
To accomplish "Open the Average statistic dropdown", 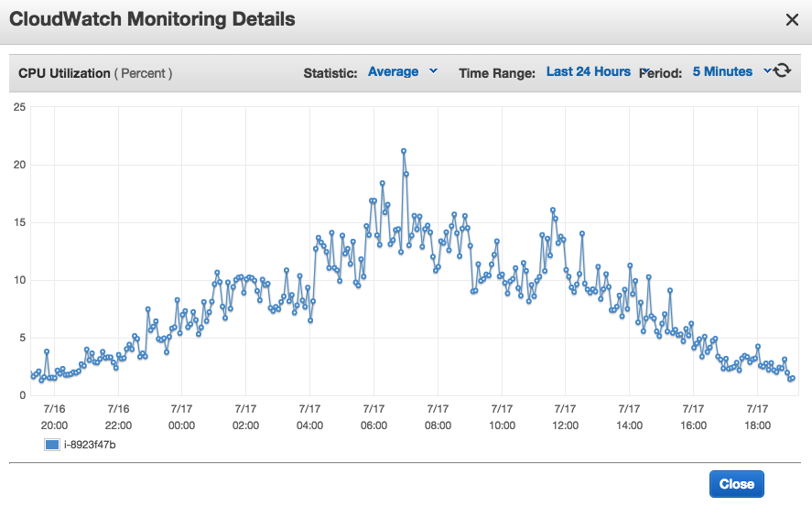I will [x=403, y=71].
